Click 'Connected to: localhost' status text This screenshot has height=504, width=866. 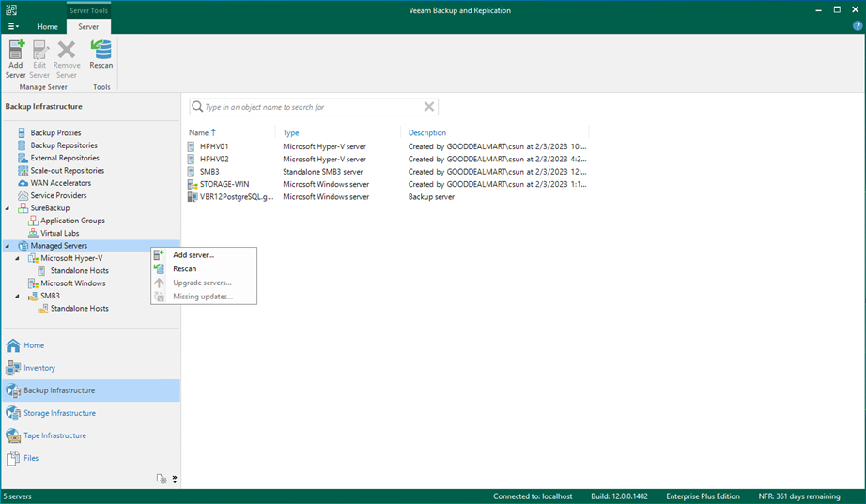point(533,496)
